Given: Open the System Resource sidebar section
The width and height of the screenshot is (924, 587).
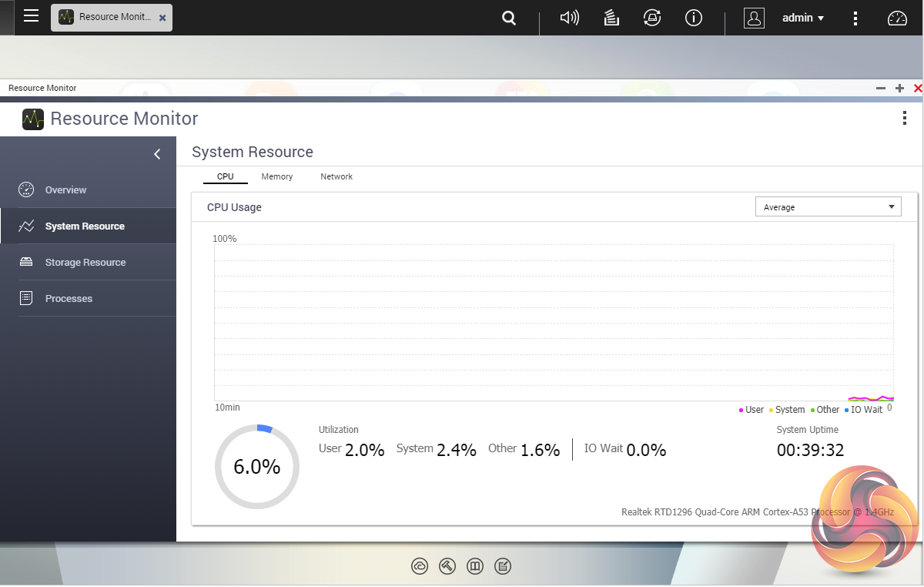Looking at the screenshot, I should [88, 226].
